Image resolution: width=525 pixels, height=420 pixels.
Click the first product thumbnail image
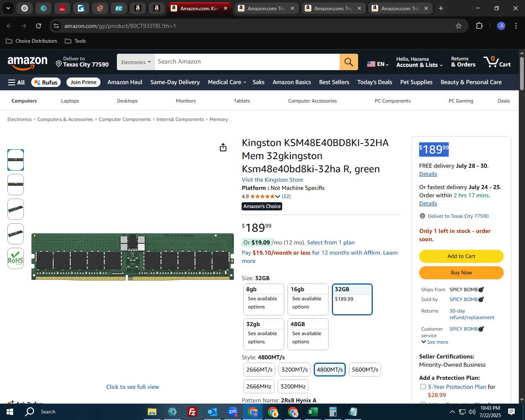(16, 160)
